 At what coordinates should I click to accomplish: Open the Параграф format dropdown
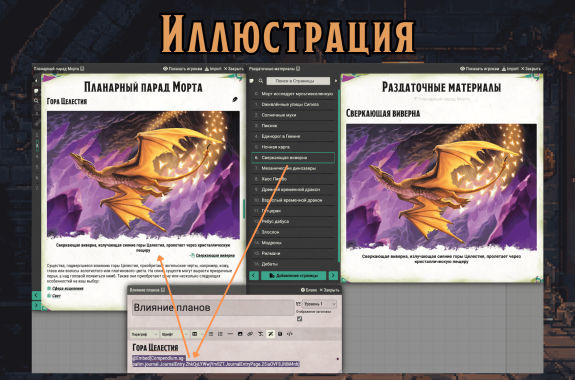144,334
